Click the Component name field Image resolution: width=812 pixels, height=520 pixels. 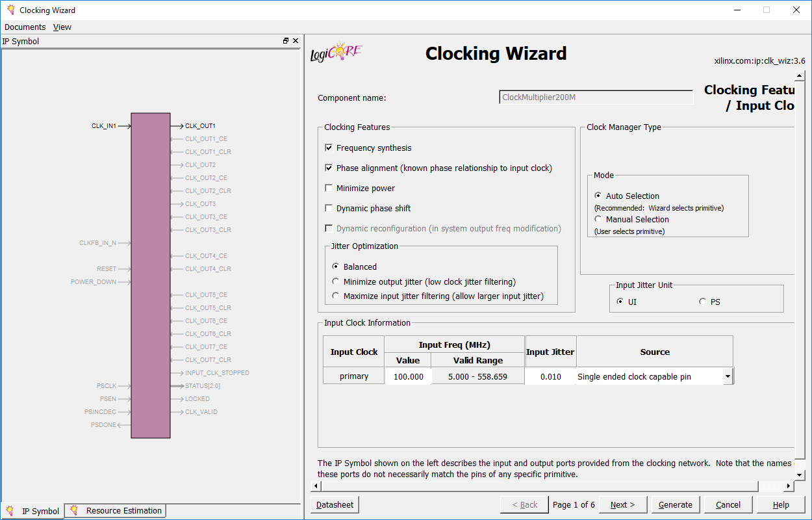coord(596,97)
